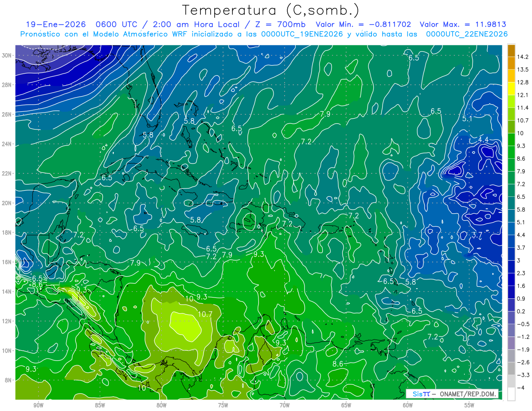Viewport: 532px width, 411px height.
Task: Click the "22N" latitude axis label
Action: tap(7, 173)
